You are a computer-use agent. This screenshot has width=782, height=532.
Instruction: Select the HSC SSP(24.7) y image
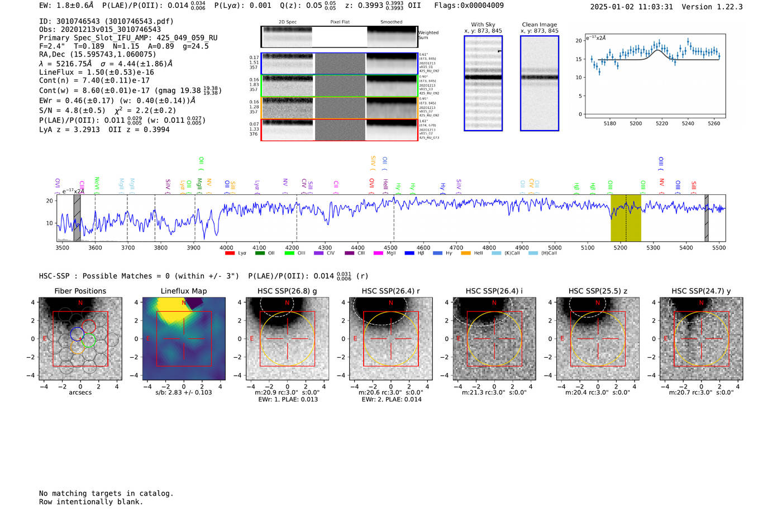701,338
